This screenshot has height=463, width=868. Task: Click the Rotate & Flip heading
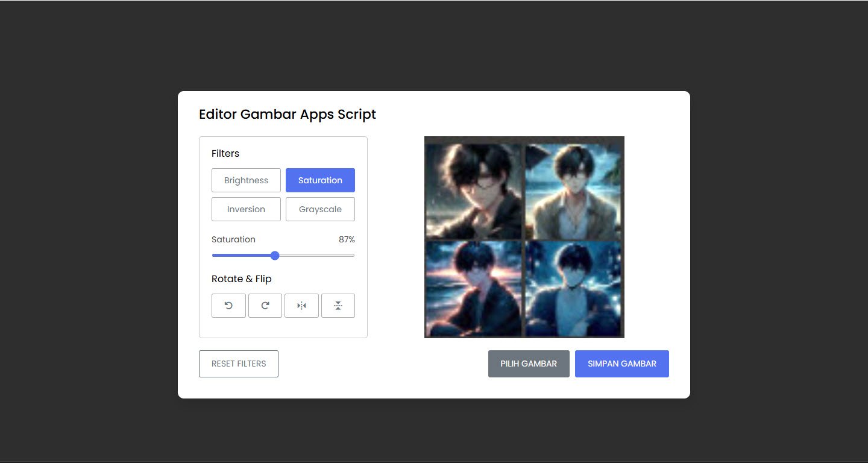tap(242, 279)
